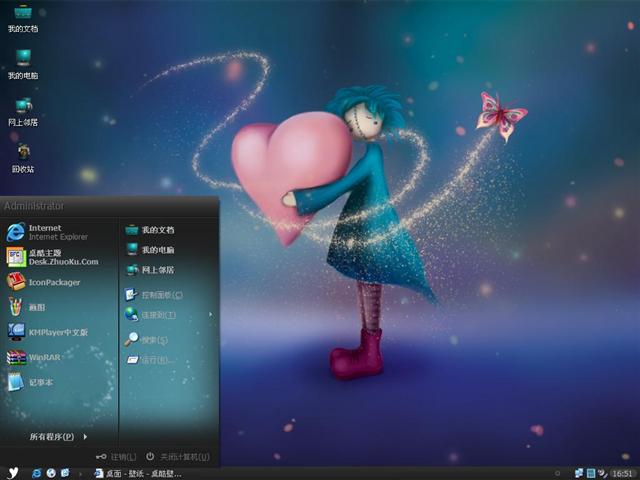Viewport: 640px width, 480px height.
Task: Click 注销(L) log off button
Action: pos(117,456)
